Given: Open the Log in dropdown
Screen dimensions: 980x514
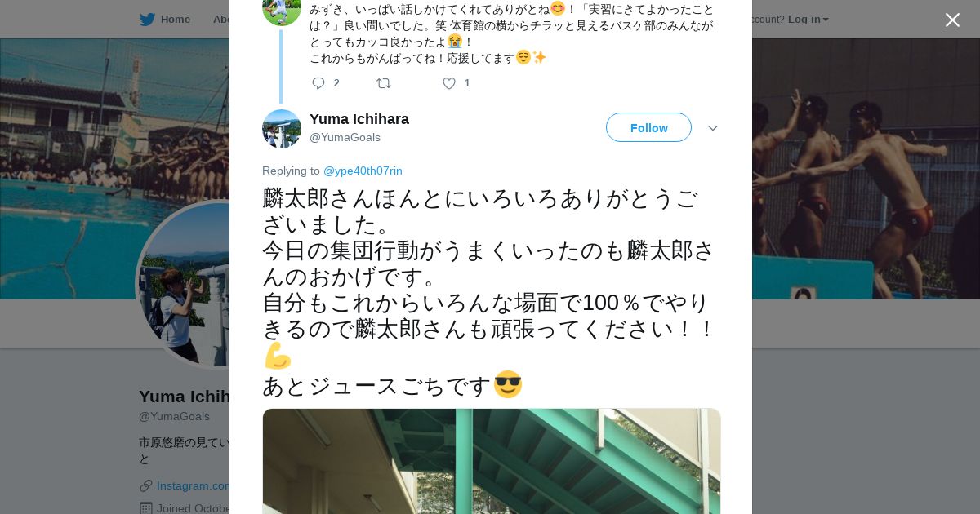Looking at the screenshot, I should point(808,19).
